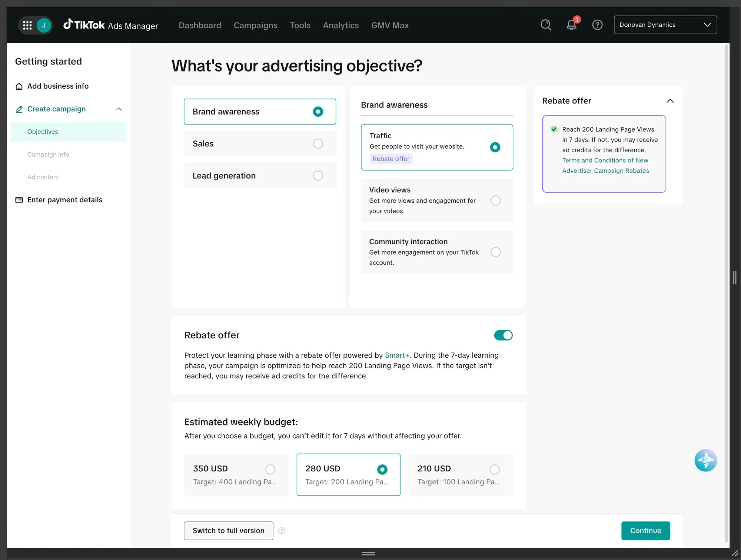Screen dimensions: 741x560
Task: Turn off the Rebate offer toggle
Action: [x=503, y=335]
